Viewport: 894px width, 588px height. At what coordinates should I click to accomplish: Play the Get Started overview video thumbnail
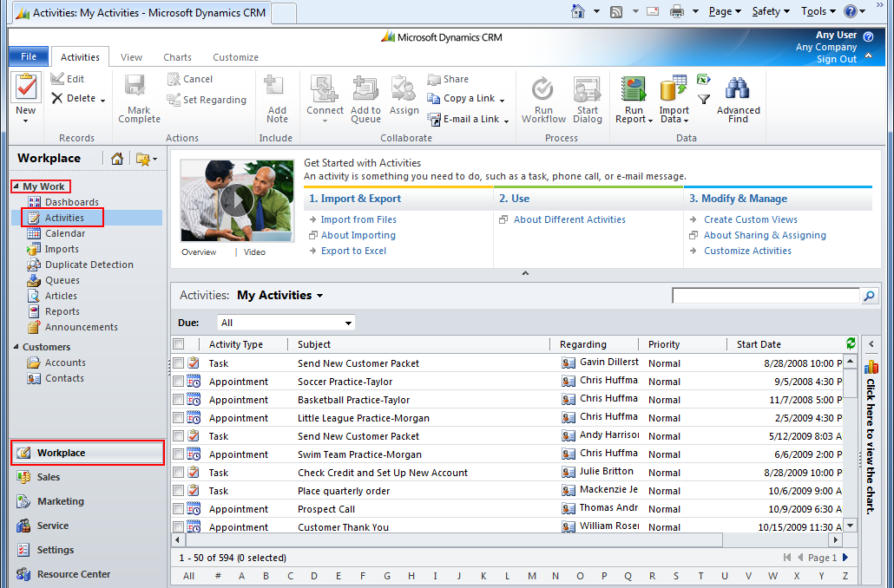[237, 200]
